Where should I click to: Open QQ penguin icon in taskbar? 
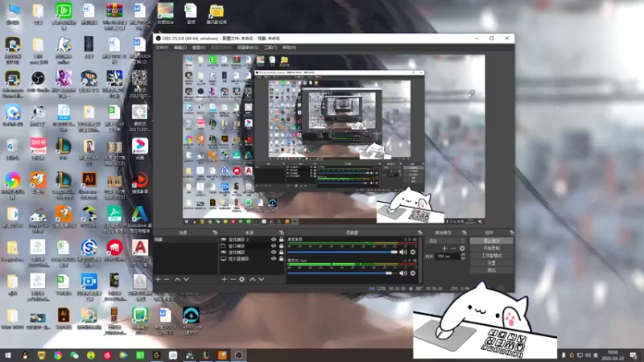click(x=25, y=356)
